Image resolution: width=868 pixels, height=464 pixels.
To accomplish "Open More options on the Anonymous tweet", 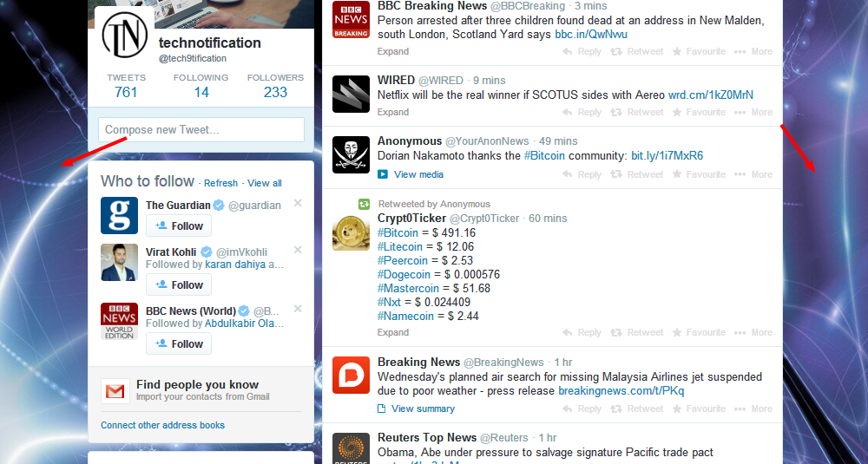I will point(753,174).
